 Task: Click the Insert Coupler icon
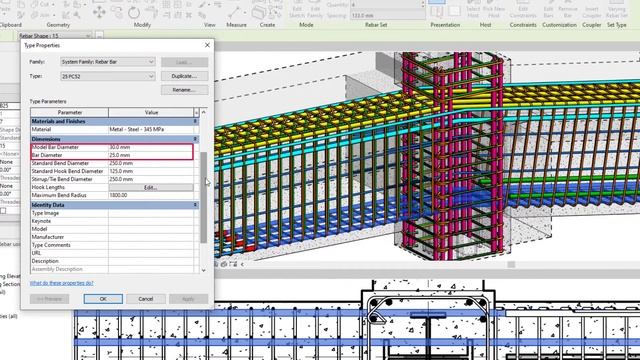591,11
